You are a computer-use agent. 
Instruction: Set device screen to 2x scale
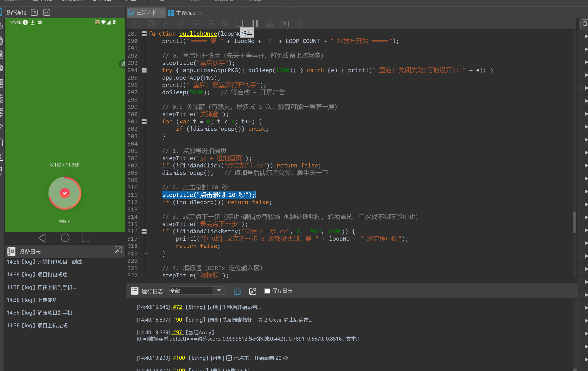[x=47, y=12]
